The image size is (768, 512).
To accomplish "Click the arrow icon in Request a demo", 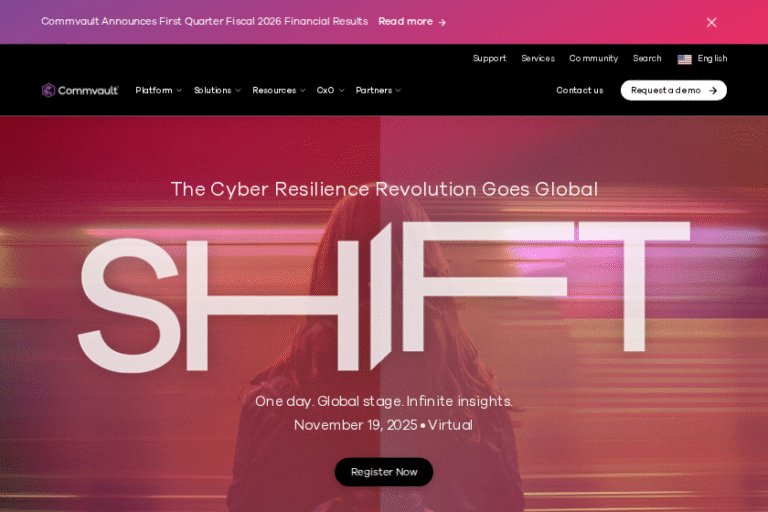I will [x=713, y=91].
